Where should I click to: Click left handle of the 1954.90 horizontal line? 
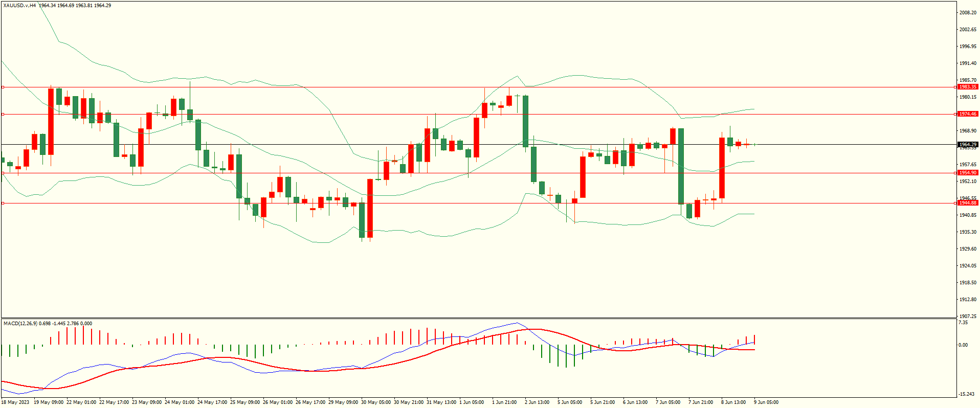(3, 173)
